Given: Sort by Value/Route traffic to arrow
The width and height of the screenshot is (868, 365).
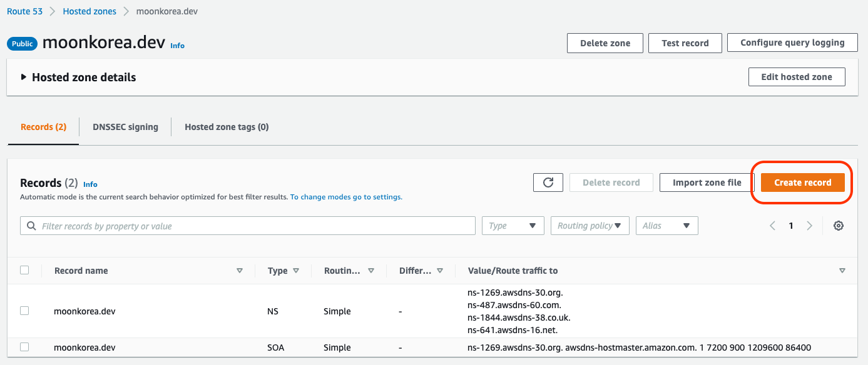Looking at the screenshot, I should coord(842,271).
